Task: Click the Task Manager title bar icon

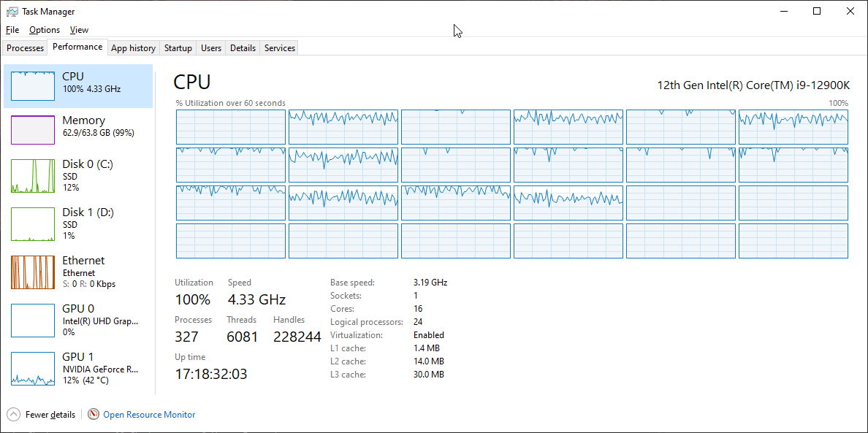Action: click(12, 11)
